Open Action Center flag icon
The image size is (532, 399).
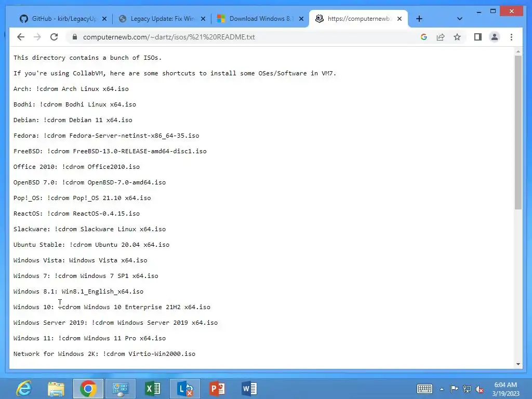[x=454, y=389]
